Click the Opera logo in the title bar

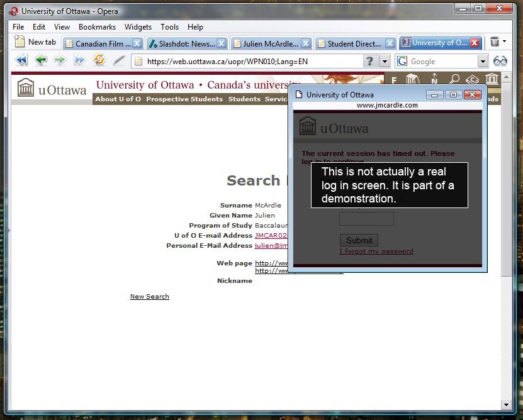point(14,11)
